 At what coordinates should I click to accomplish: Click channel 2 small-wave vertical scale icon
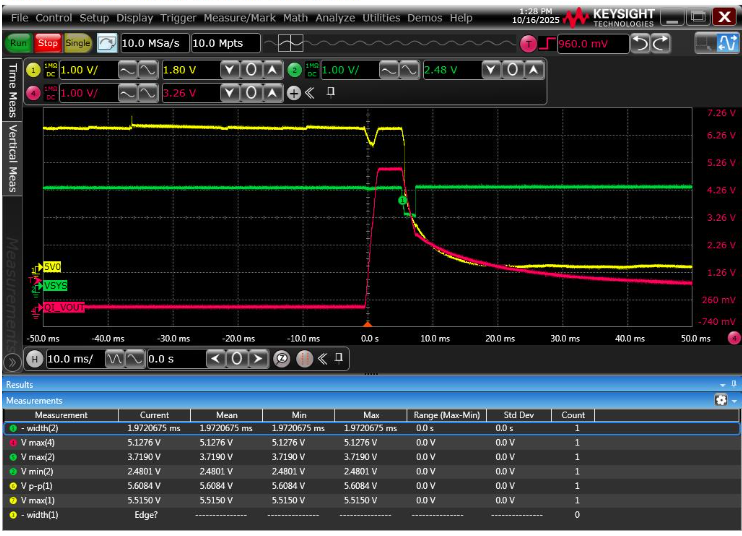(x=389, y=70)
